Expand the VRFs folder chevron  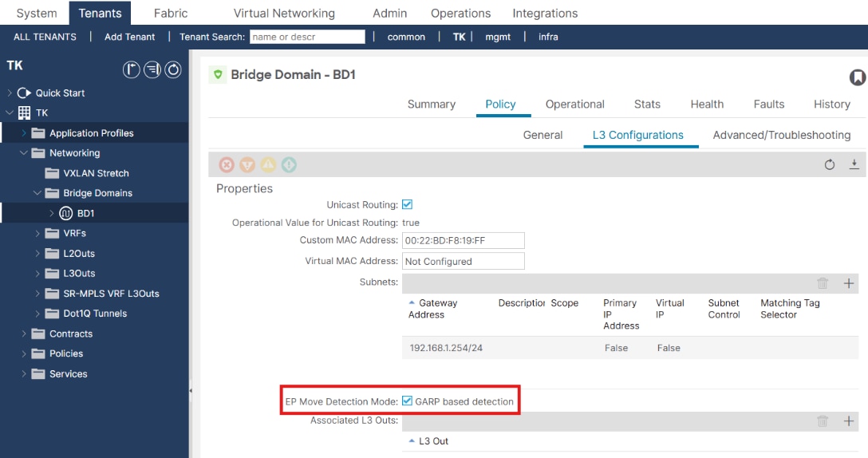coord(37,233)
